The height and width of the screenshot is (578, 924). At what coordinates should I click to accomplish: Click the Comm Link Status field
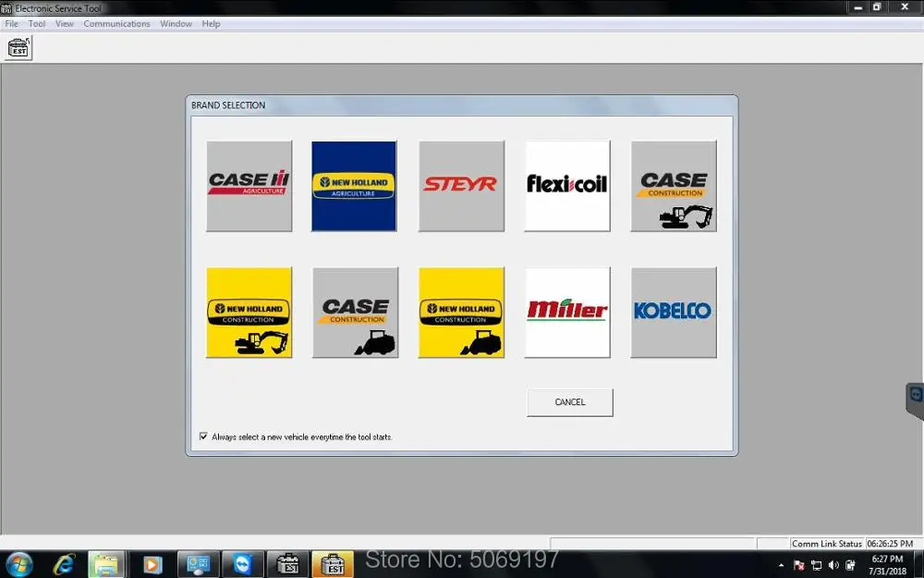(x=827, y=543)
